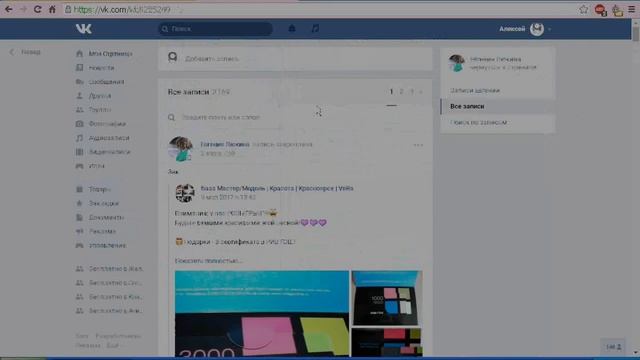Go to page 2 of posts
This screenshot has height=360, width=640.
coord(401,92)
